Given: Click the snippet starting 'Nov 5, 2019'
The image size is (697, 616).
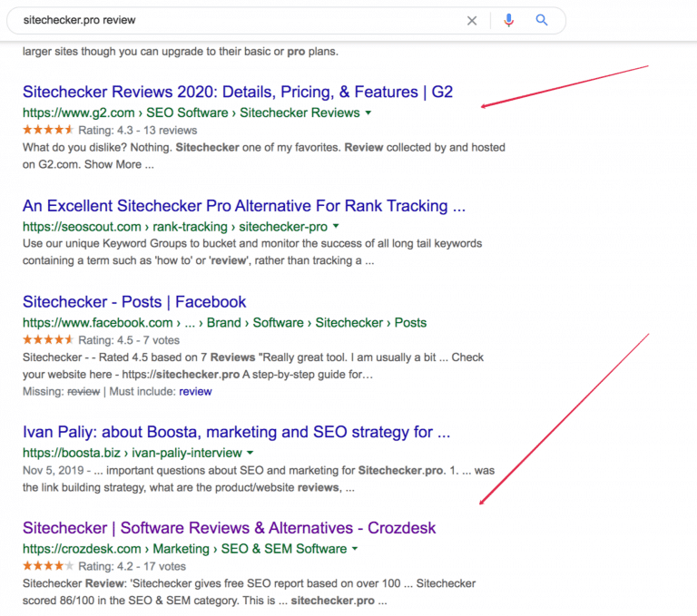Looking at the screenshot, I should [259, 479].
